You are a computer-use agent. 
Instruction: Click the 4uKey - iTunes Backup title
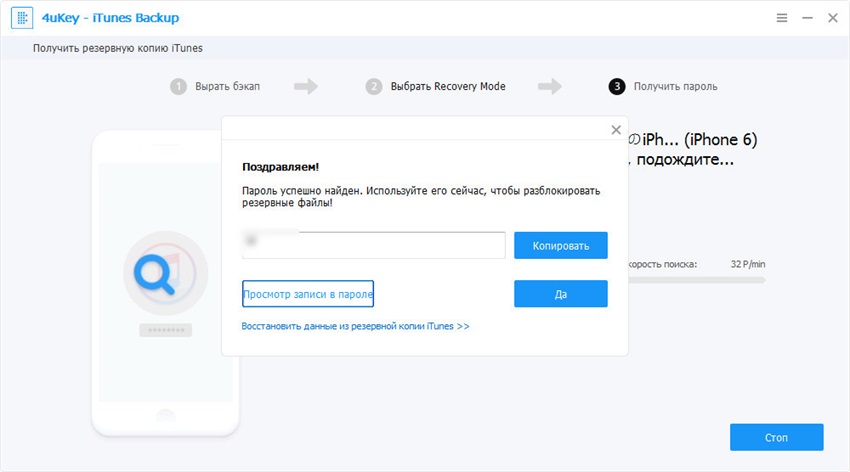point(110,18)
